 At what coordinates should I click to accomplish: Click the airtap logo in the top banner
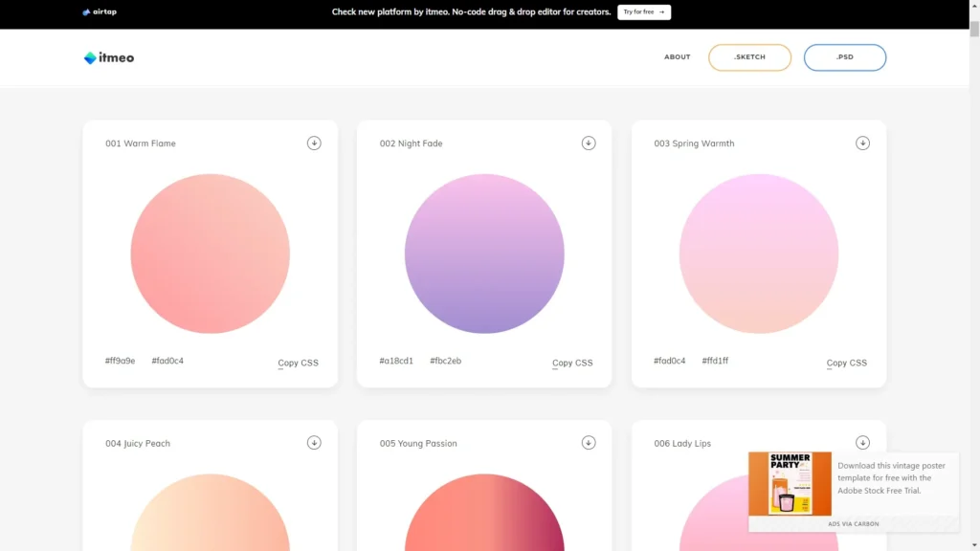point(99,12)
